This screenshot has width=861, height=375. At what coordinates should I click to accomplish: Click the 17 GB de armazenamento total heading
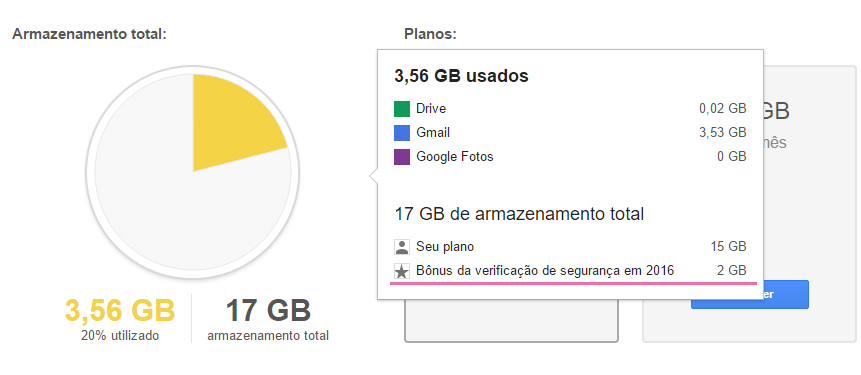519,214
